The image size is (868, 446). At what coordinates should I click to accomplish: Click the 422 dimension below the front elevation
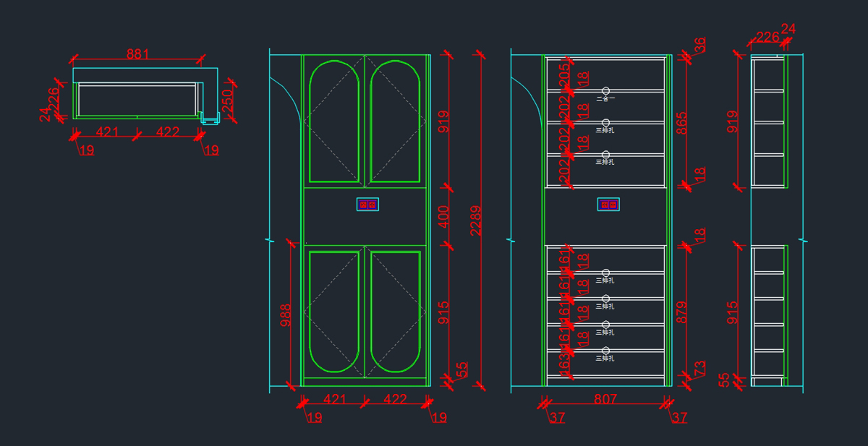point(395,399)
